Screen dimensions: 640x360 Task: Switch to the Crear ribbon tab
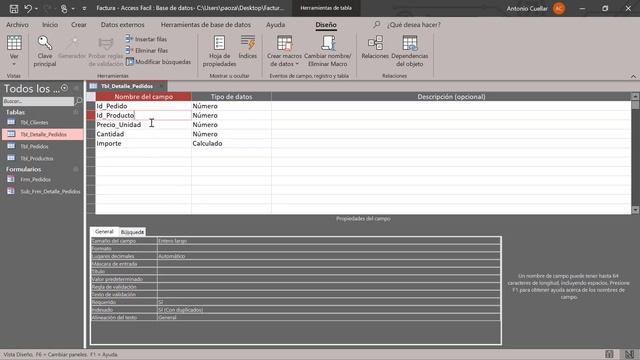pos(79,25)
